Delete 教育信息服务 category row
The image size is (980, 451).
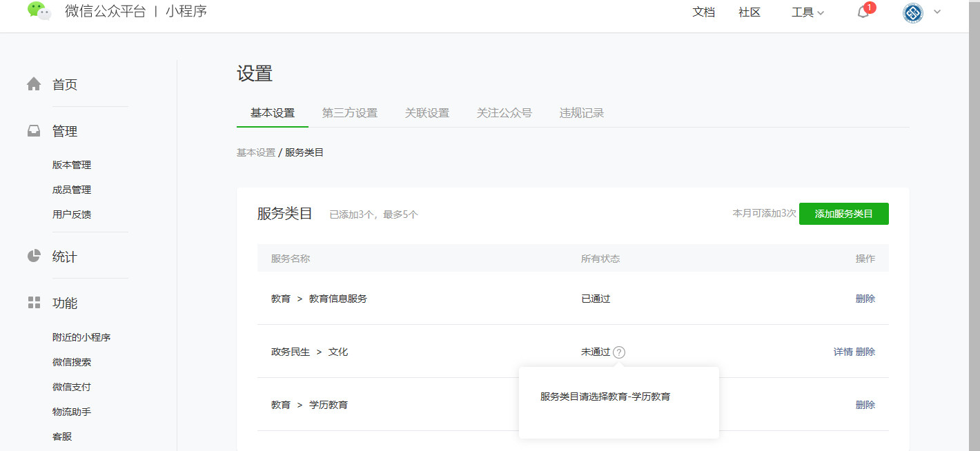865,299
